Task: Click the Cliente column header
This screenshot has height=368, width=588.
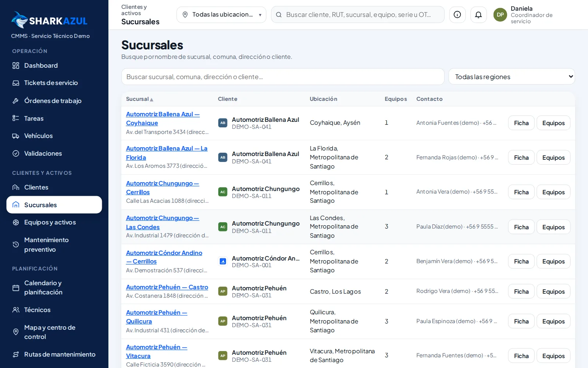Action: pyautogui.click(x=227, y=99)
